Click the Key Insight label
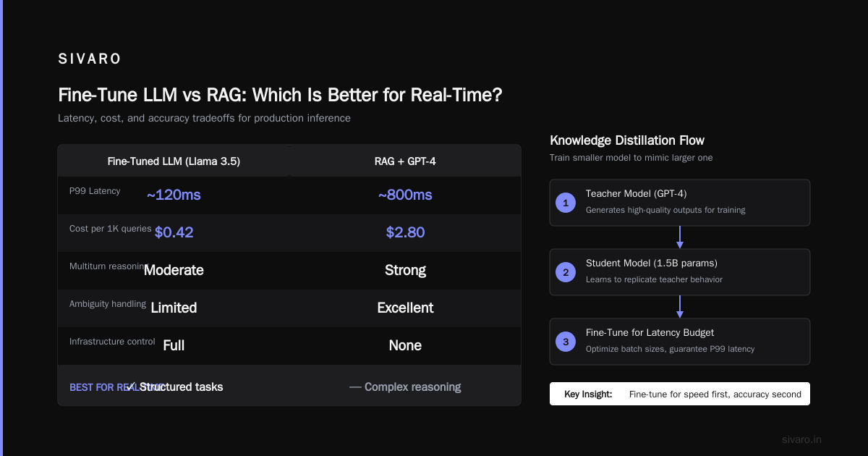 pos(588,394)
